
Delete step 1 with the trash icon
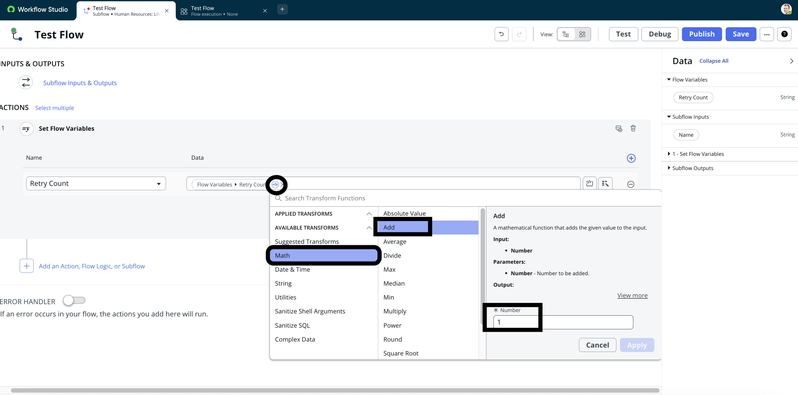(633, 129)
